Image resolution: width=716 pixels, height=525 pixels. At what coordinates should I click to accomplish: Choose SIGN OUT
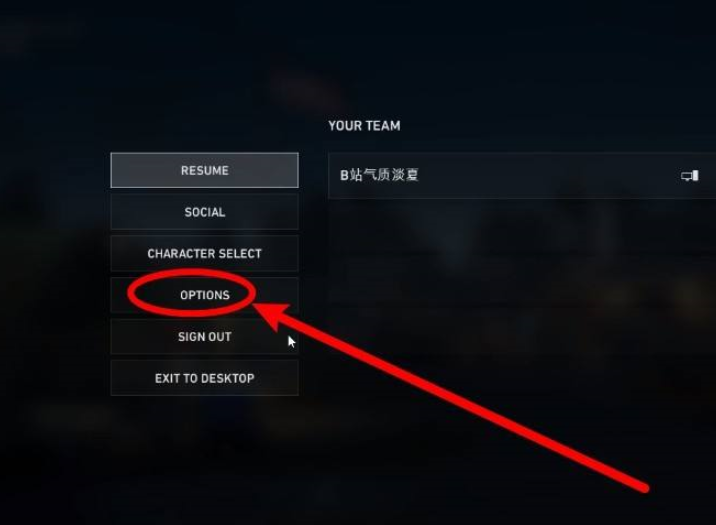click(205, 336)
